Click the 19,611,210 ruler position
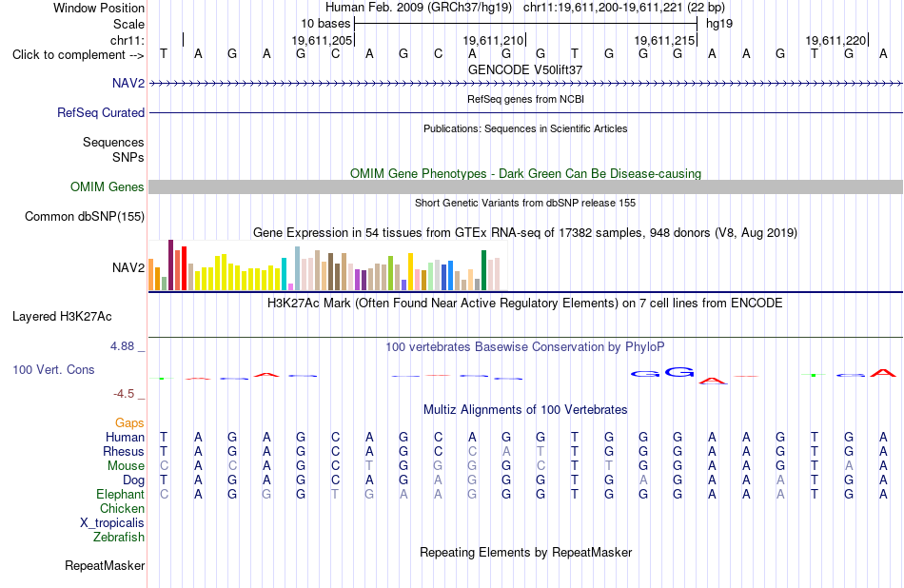This screenshot has width=904, height=588. pyautogui.click(x=493, y=40)
